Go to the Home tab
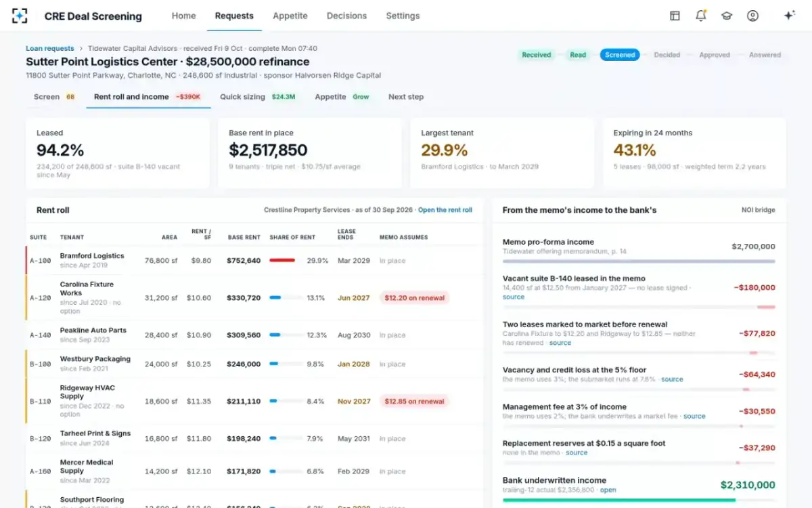812x508 pixels. 184,16
